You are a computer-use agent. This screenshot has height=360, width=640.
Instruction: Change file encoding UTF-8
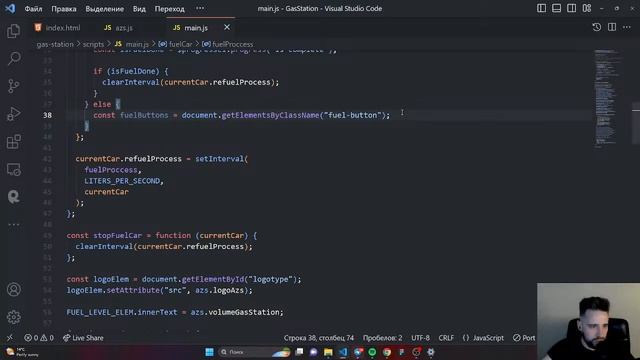[420, 338]
